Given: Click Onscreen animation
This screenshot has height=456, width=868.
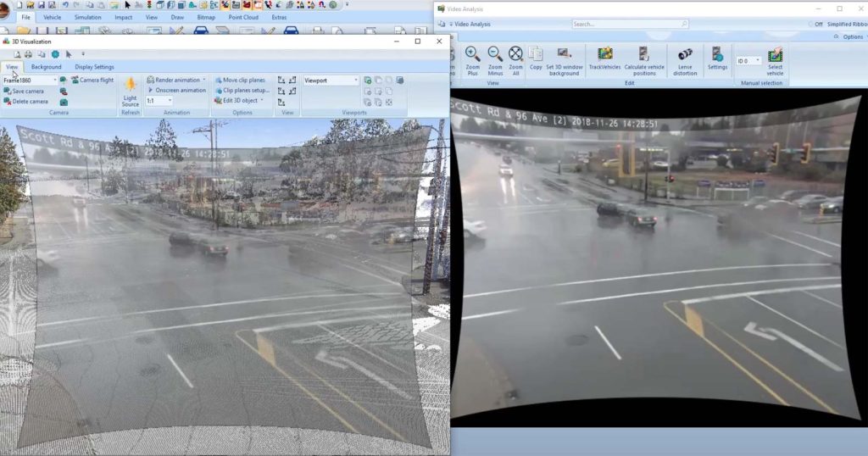Looking at the screenshot, I should pos(176,90).
